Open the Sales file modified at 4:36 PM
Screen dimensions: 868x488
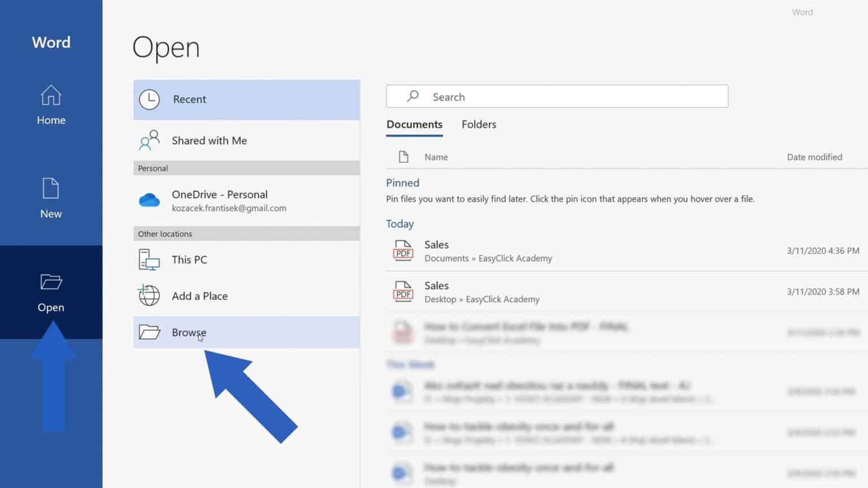click(x=436, y=245)
